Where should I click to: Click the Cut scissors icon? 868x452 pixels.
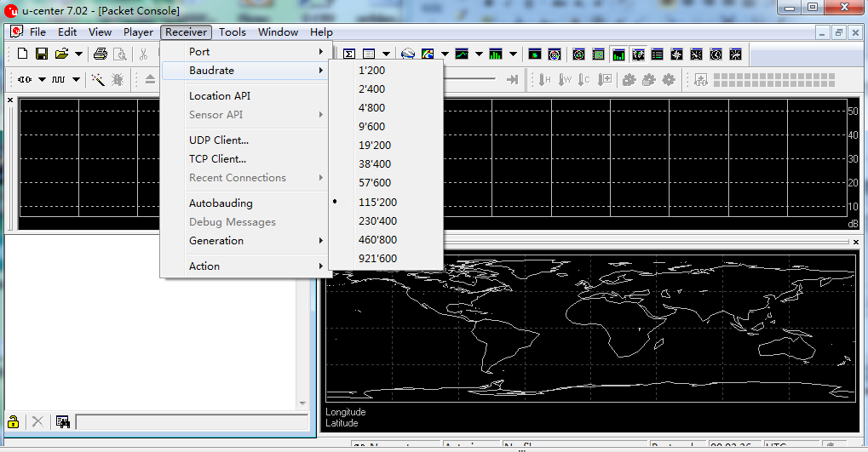pyautogui.click(x=143, y=54)
